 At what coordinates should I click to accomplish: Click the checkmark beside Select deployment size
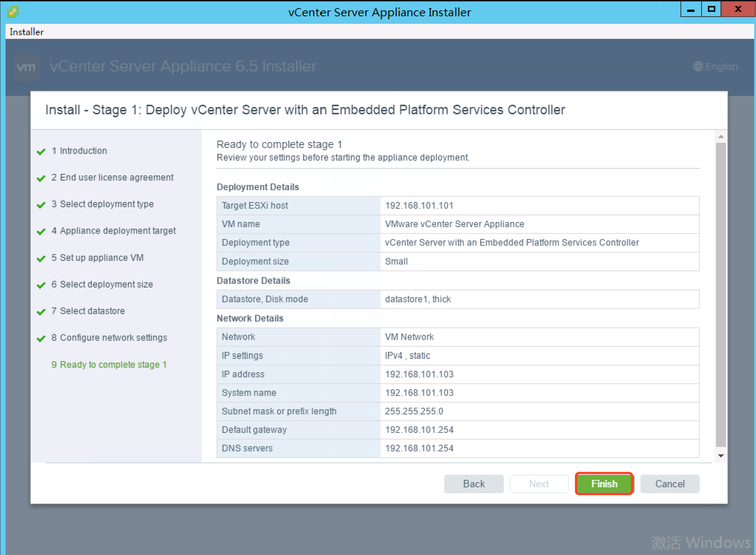click(41, 285)
